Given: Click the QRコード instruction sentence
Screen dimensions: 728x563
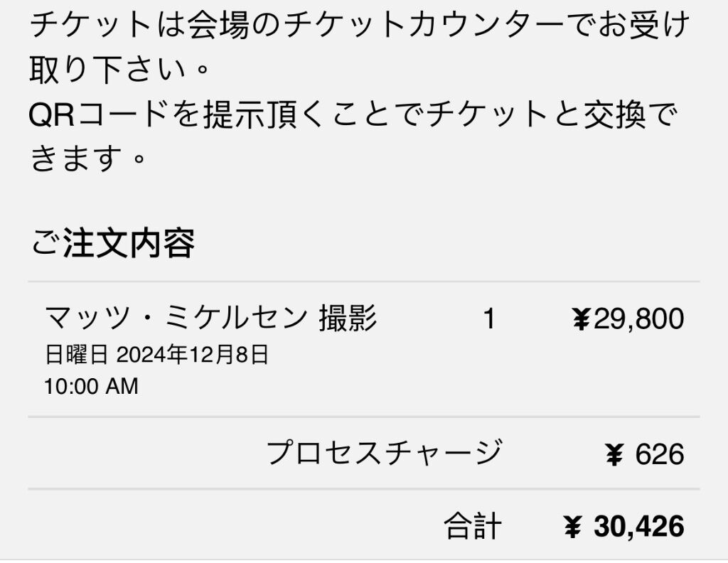Looking at the screenshot, I should 353,136.
